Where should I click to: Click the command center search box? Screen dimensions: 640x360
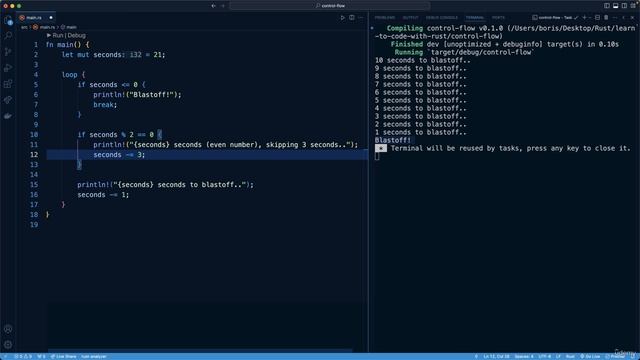(330, 6)
